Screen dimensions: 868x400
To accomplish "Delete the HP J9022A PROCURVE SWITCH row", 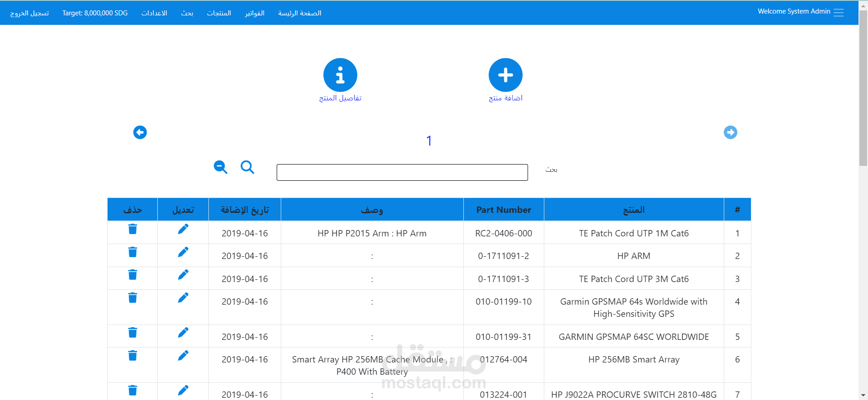I will 132,391.
